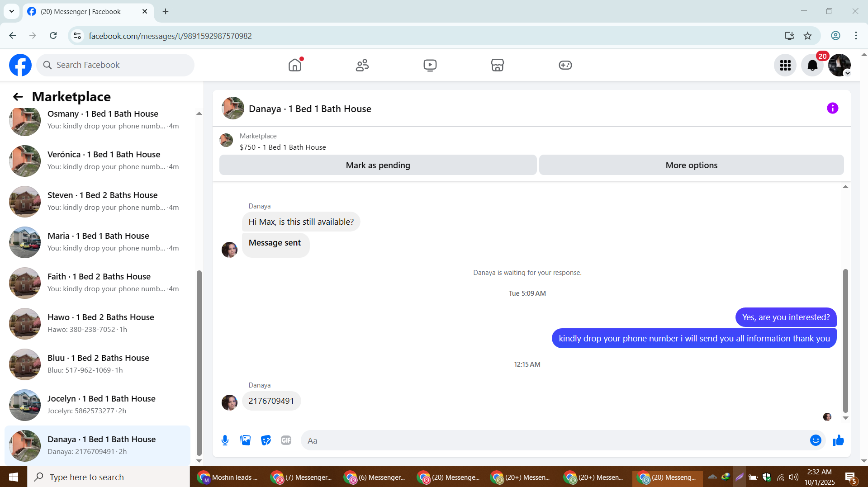The image size is (868, 487).
Task: Click the voice clip microphone icon
Action: pyautogui.click(x=225, y=440)
